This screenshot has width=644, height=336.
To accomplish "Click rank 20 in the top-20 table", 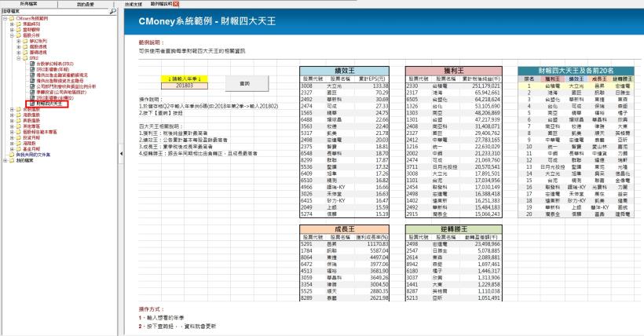I will [x=529, y=214].
